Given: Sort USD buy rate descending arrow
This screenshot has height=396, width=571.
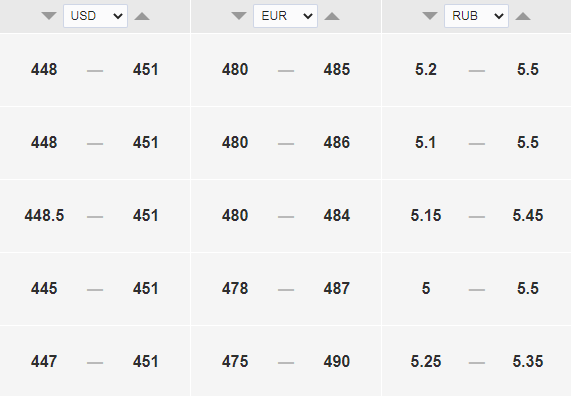Looking at the screenshot, I should [49, 16].
